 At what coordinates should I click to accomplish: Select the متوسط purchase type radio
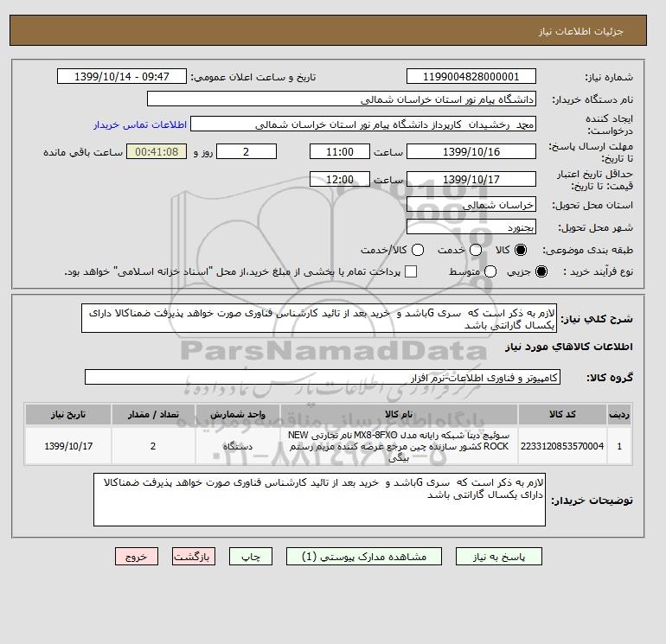click(490, 271)
